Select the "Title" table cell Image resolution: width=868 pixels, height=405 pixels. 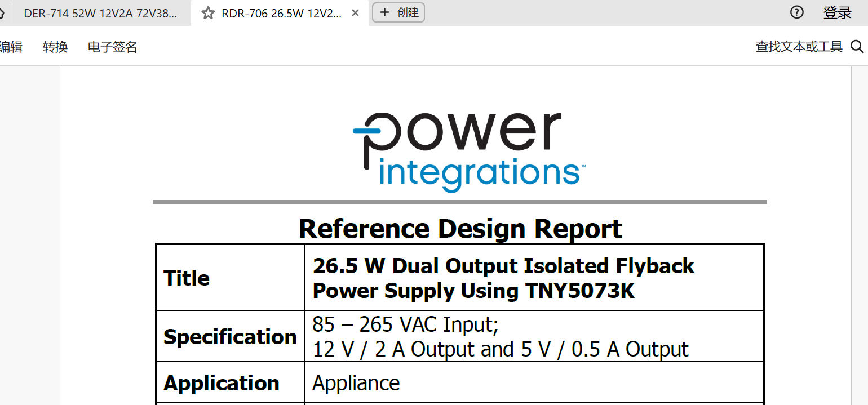coord(231,278)
